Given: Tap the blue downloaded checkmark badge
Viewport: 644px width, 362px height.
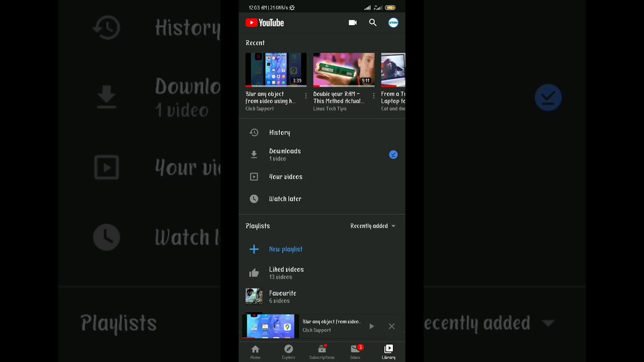Looking at the screenshot, I should pos(393,155).
